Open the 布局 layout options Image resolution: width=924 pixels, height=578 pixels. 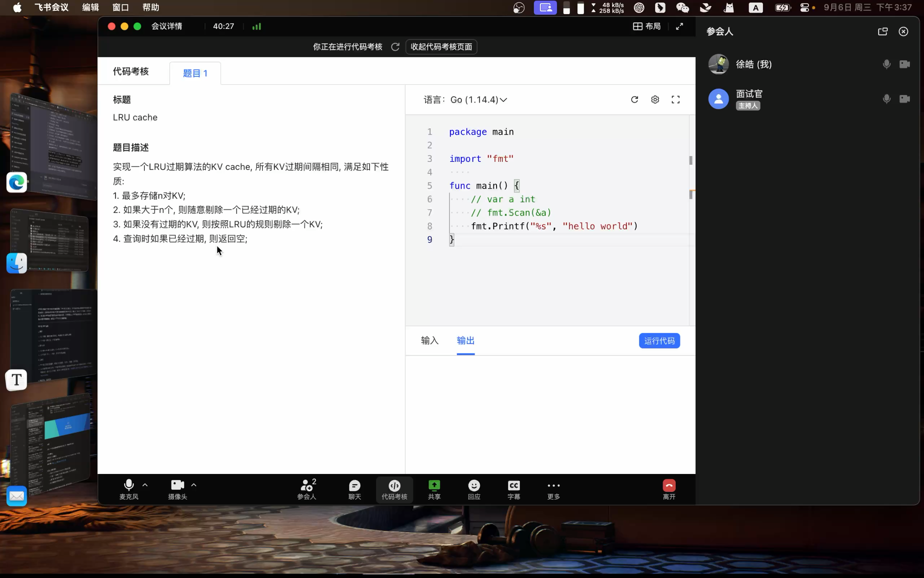646,26
